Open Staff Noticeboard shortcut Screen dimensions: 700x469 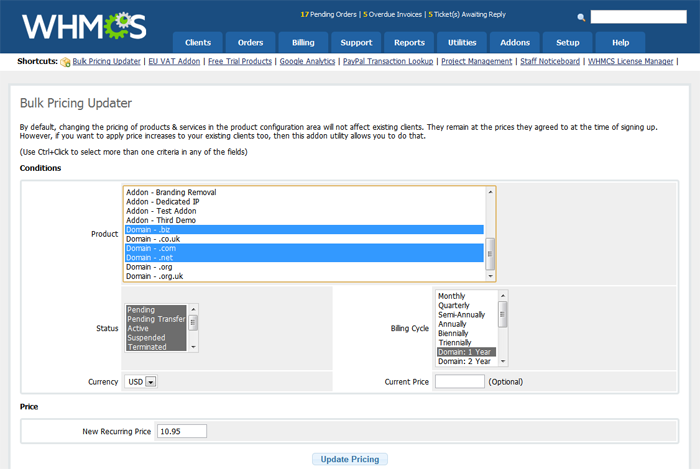coord(550,61)
